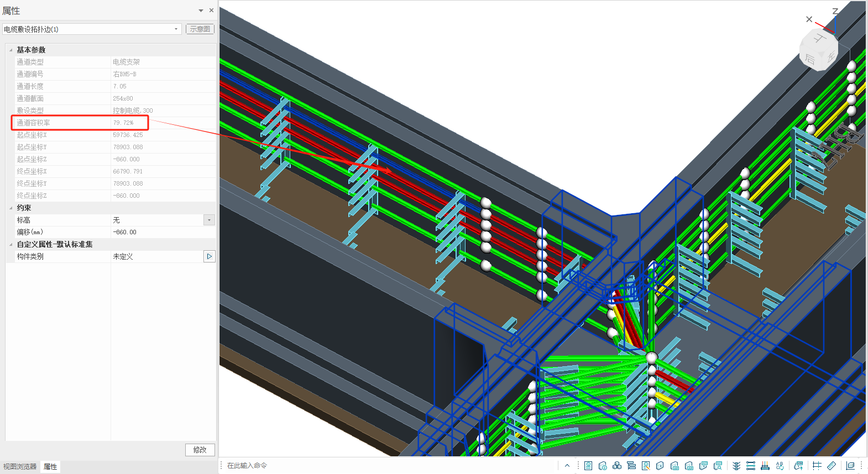Click the stacked layers icon in status bar
The image size is (868, 474).
point(736,466)
